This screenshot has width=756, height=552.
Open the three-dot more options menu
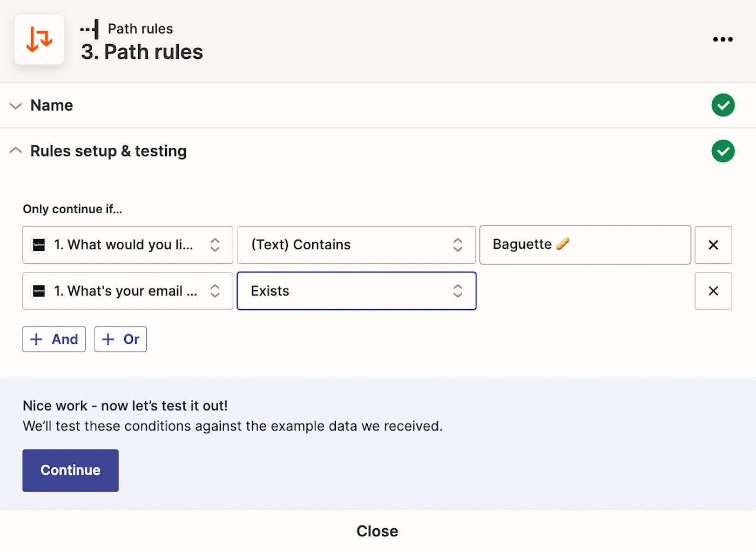pos(723,39)
